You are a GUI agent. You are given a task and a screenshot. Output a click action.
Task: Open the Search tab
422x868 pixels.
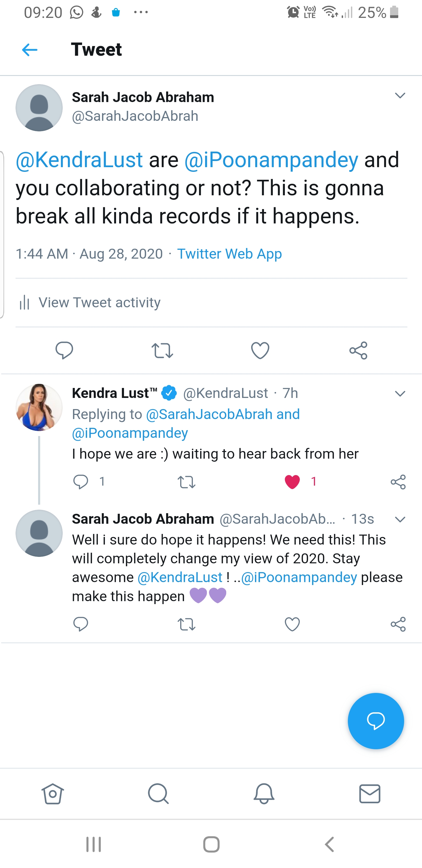pyautogui.click(x=158, y=794)
